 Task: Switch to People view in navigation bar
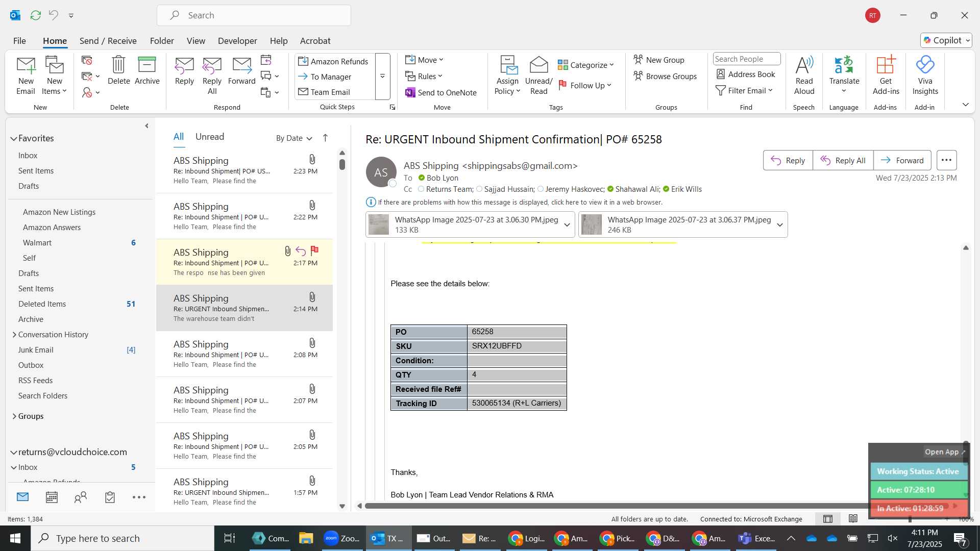point(81,497)
